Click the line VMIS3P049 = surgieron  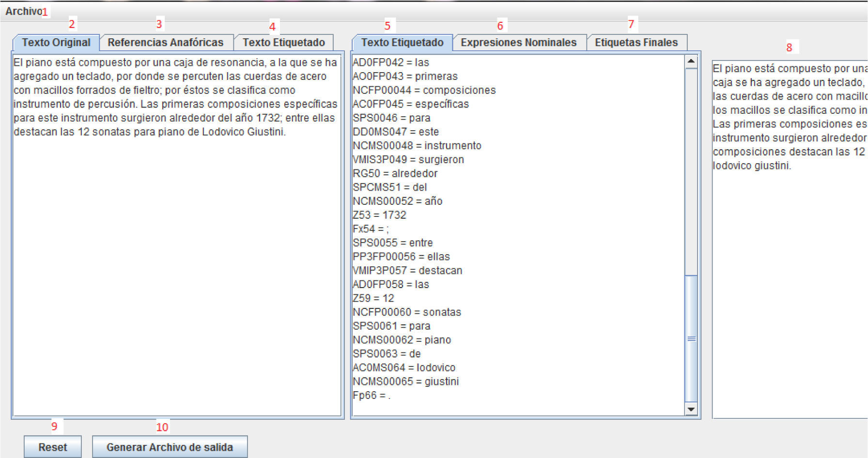[408, 159]
